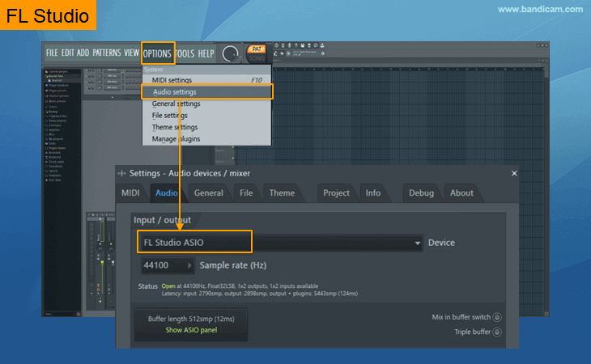Click the microphone icon in FL Studio's top toolbar
Viewport: 591px width, 364px height.
point(290,45)
